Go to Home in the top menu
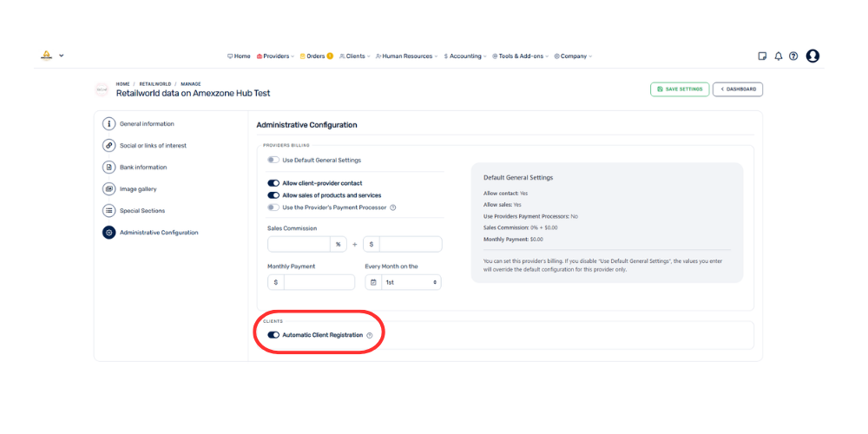 240,56
